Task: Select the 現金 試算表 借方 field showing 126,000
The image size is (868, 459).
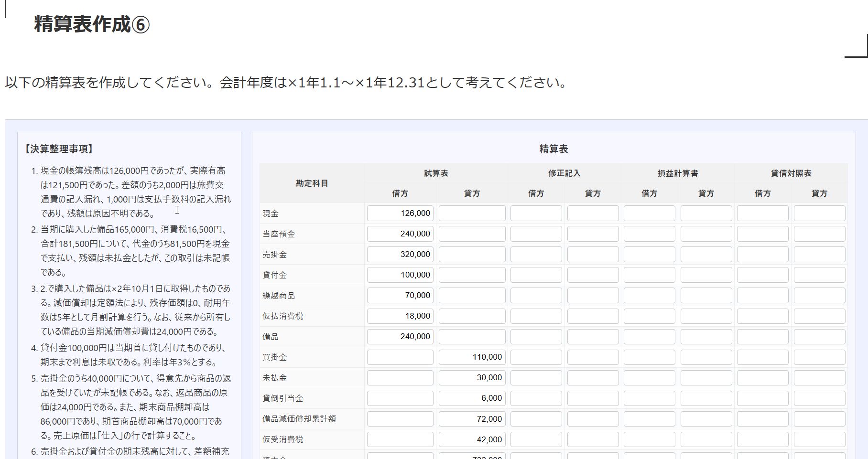Action: [x=400, y=213]
